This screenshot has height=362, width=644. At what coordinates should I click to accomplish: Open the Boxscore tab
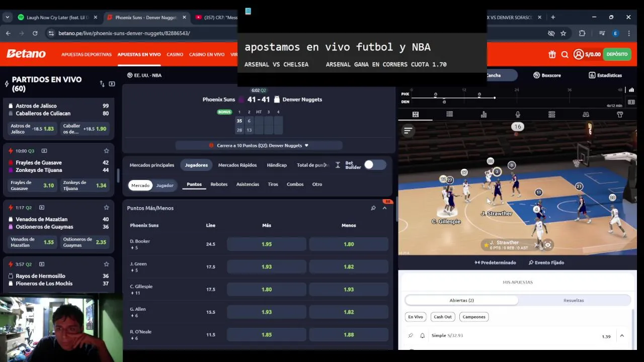(547, 75)
